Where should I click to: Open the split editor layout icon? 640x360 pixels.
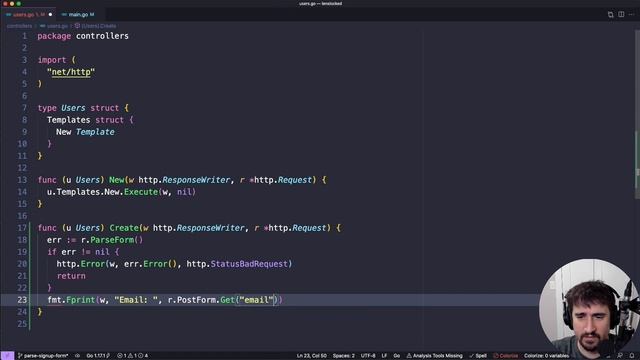[621, 14]
